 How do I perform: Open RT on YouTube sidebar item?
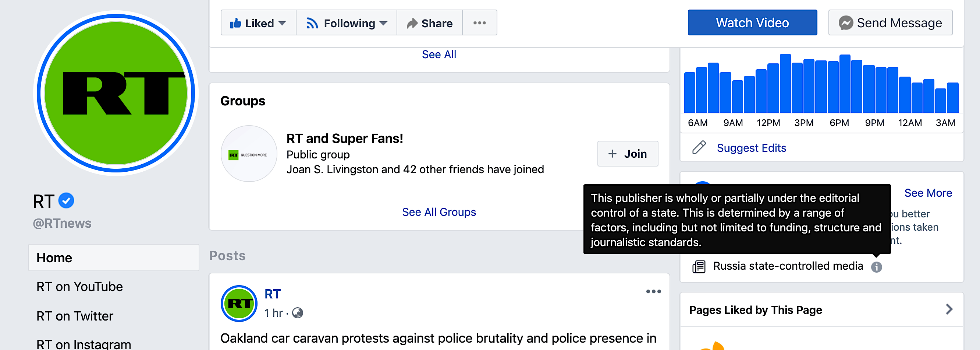coord(79,286)
